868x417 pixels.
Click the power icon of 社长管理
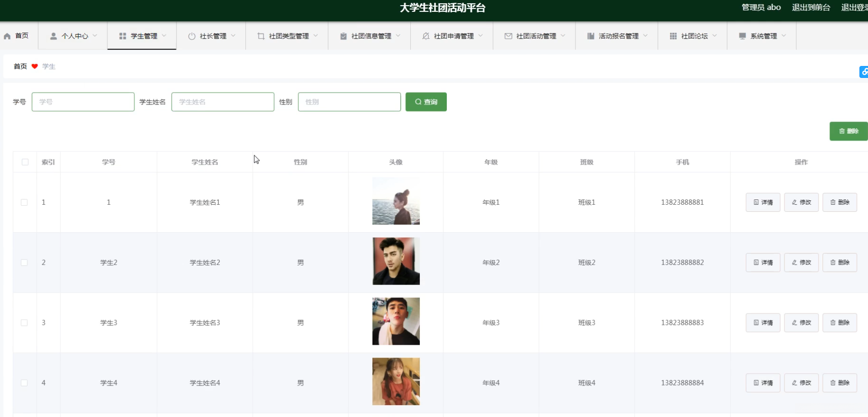[x=192, y=36]
